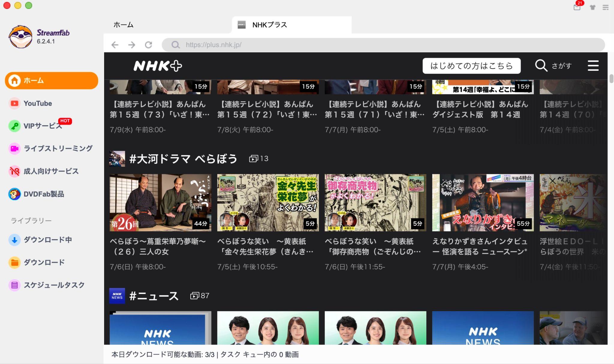Open the 金々先生栄花夢 thumbnail
The image size is (614, 364).
pos(268,203)
